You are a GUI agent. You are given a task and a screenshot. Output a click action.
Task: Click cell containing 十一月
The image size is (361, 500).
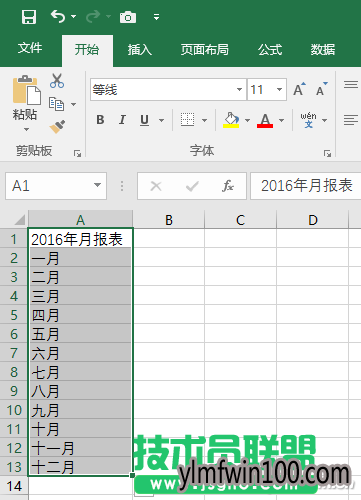point(81,448)
